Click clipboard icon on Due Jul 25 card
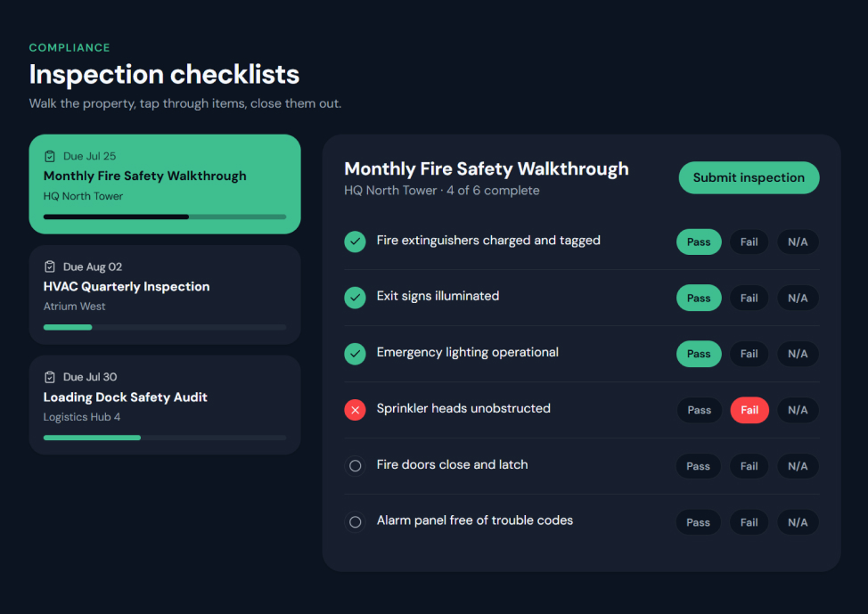Screen dimensions: 868x614 (50, 156)
